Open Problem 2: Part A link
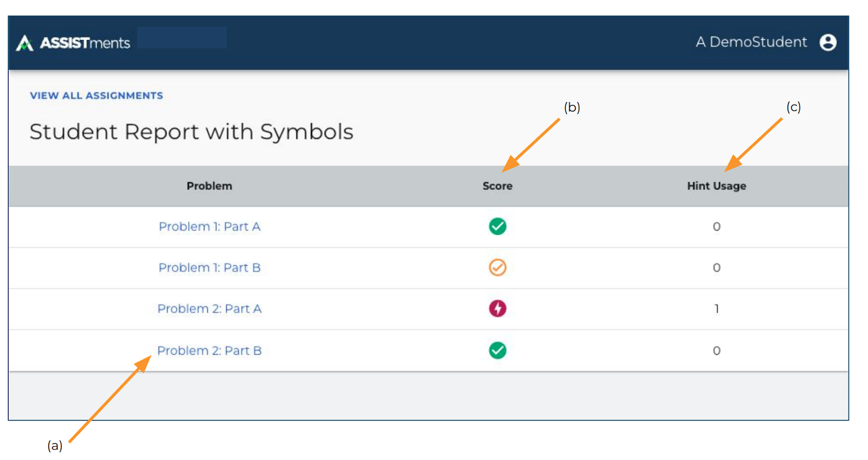 tap(209, 309)
